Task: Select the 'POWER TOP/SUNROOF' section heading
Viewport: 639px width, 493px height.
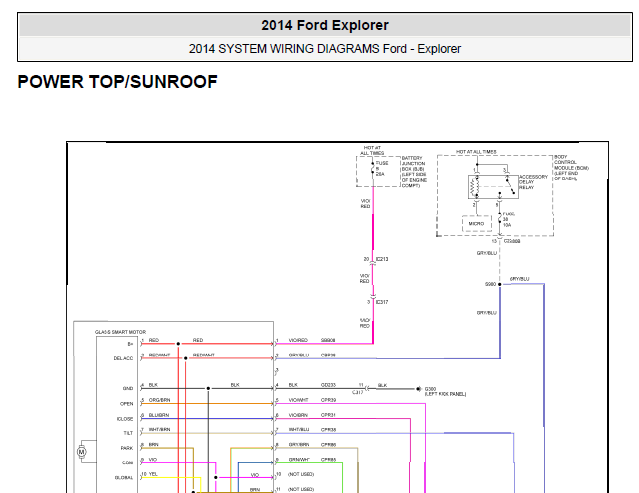Action: [x=117, y=82]
